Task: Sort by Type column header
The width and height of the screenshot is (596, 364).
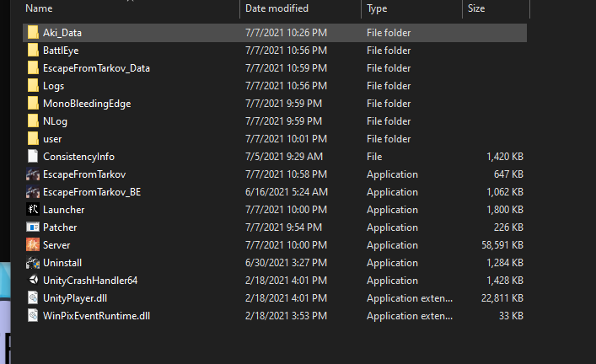Action: coord(377,8)
